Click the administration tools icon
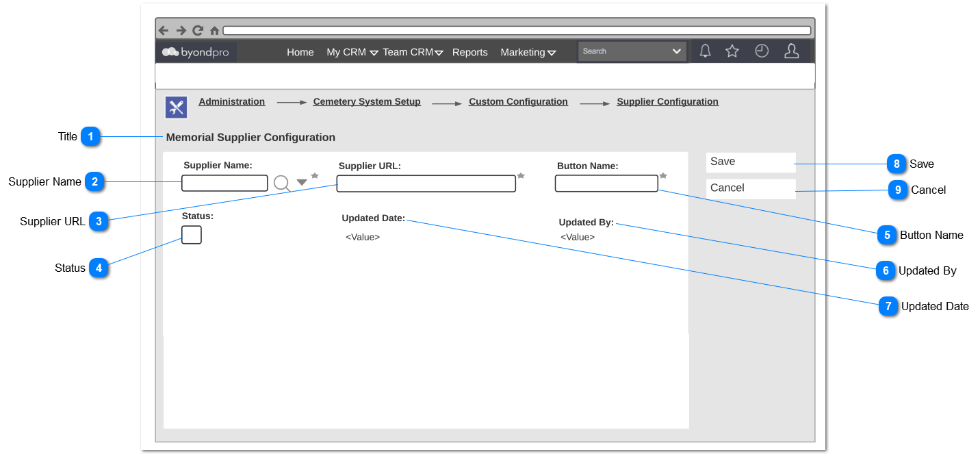980x456 pixels. [177, 107]
